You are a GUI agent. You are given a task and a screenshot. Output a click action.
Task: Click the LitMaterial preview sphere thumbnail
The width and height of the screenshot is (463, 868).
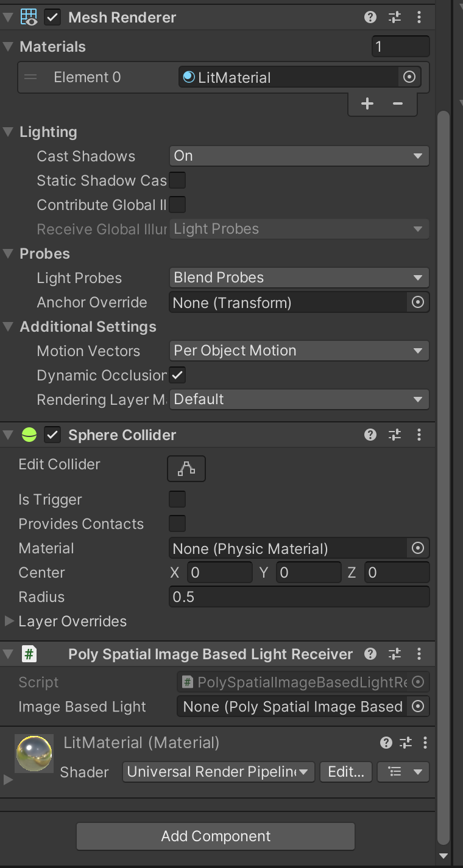34,754
